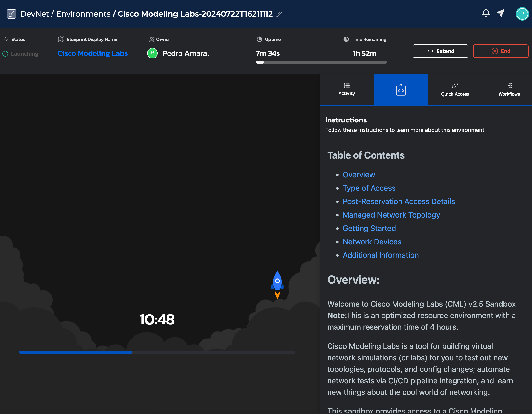Click the environment title Cisco Modeling Labs-20240722T16211112
532x414 pixels.
click(195, 14)
